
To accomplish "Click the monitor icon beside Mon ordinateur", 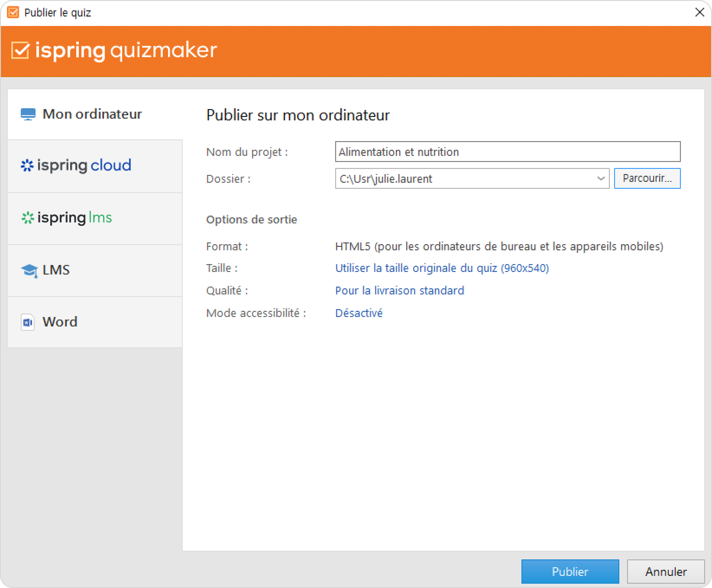I will [28, 114].
